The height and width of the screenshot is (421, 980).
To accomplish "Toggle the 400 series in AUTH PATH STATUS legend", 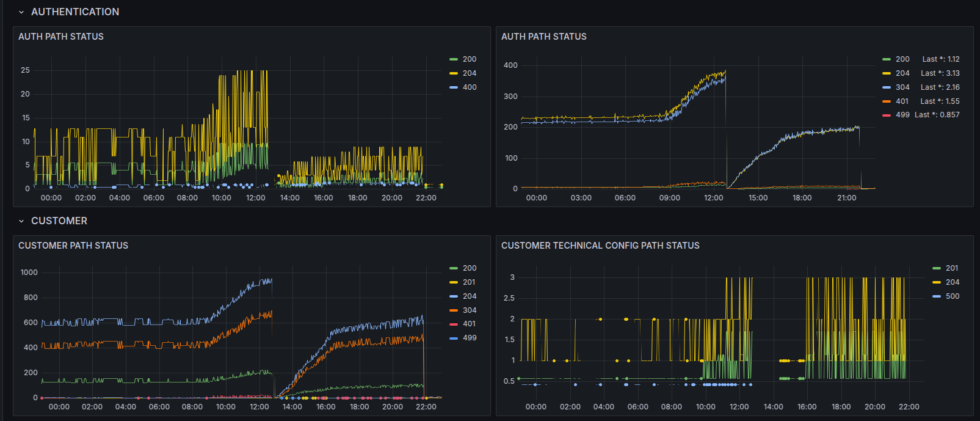I will click(470, 87).
